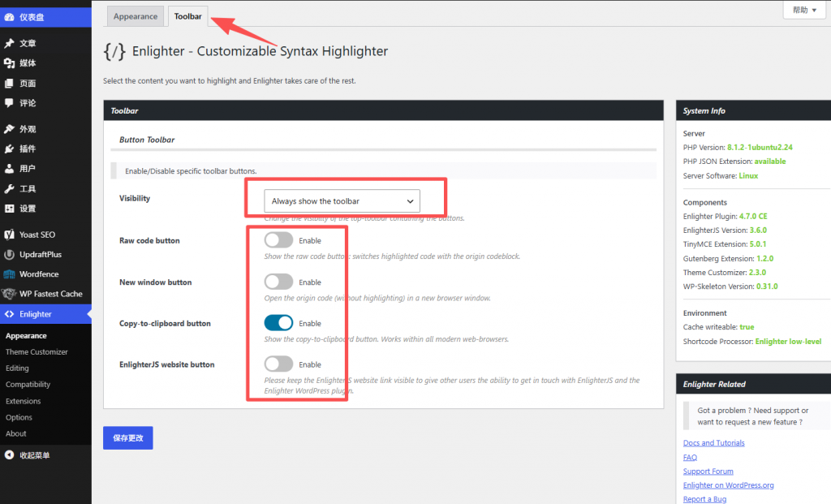Switch to the Appearance tab
The width and height of the screenshot is (831, 504).
pyautogui.click(x=136, y=16)
